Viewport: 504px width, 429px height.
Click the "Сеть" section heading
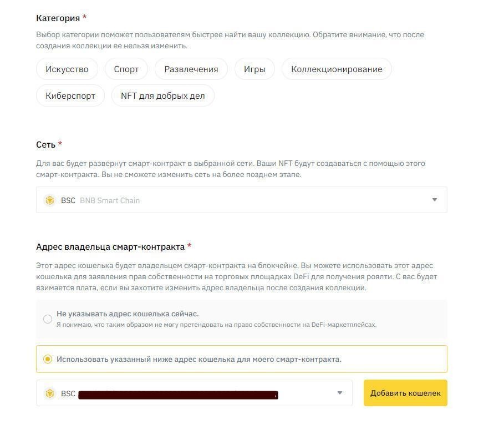45,144
